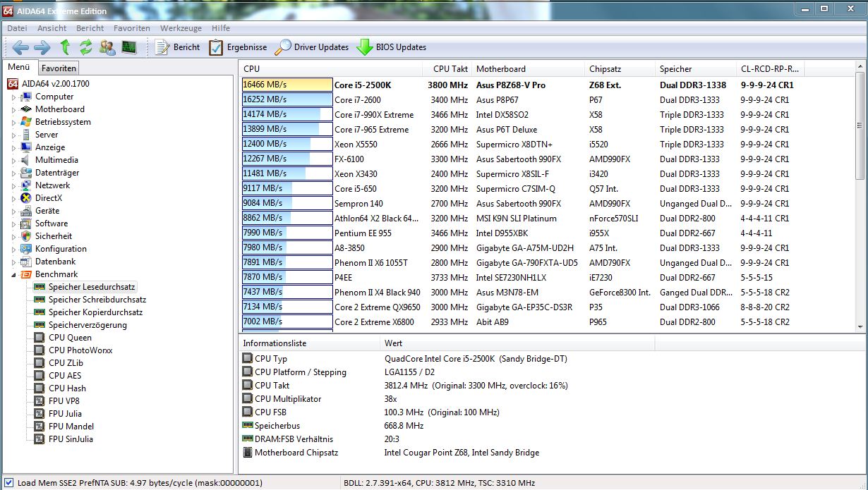Select the orange Benchmark icon in the tree
Viewport: 868px width, 490px height.
click(x=26, y=274)
